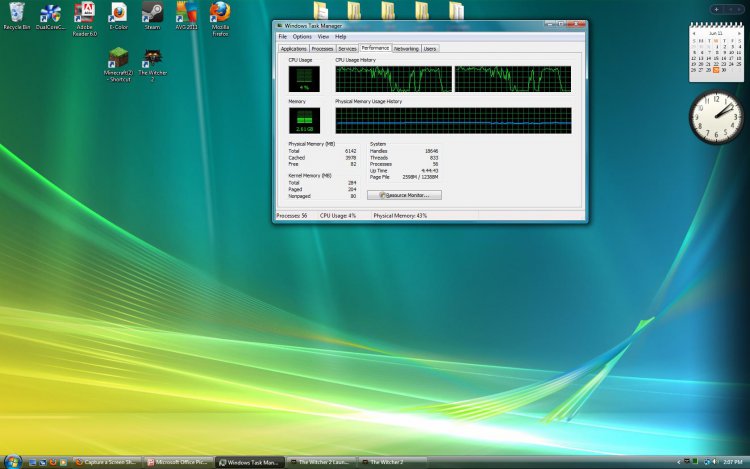750x469 pixels.
Task: Click the 'Up Time' label in System
Action: pos(378,171)
